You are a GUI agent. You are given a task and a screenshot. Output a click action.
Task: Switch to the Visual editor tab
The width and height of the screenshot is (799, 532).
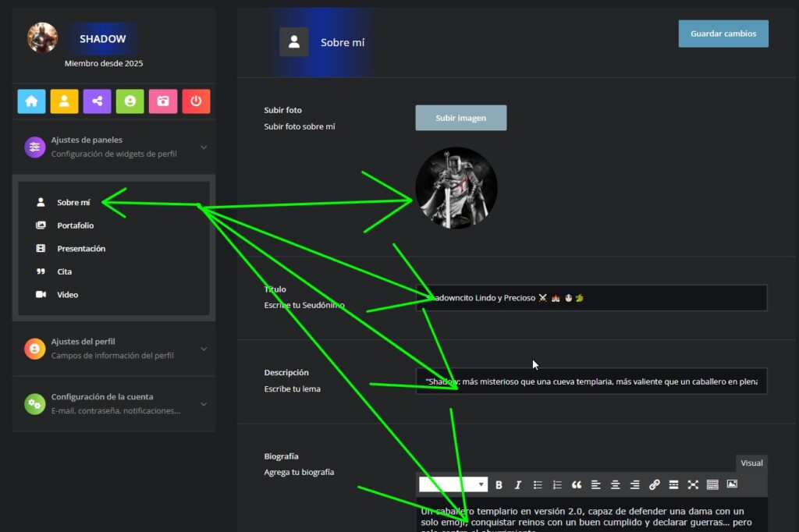(x=751, y=463)
